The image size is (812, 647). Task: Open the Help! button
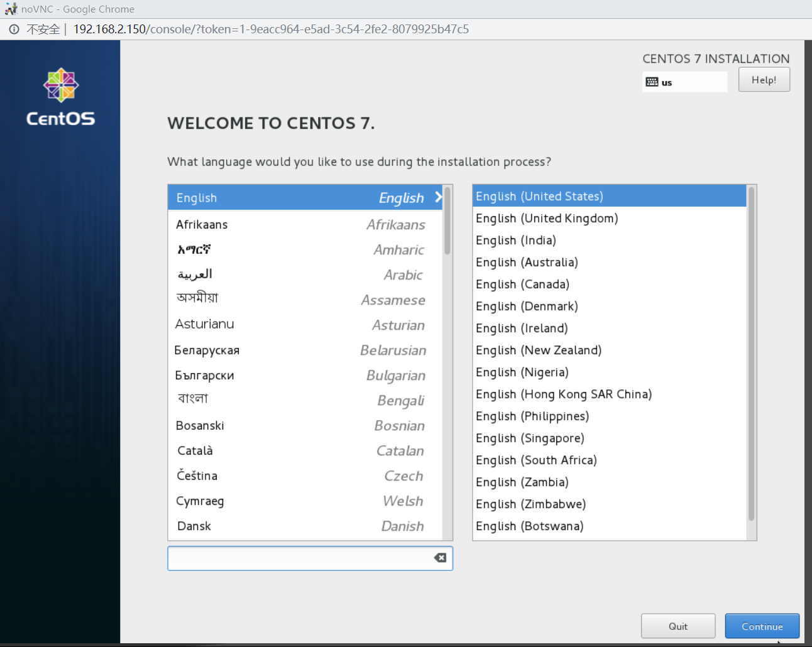[764, 80]
